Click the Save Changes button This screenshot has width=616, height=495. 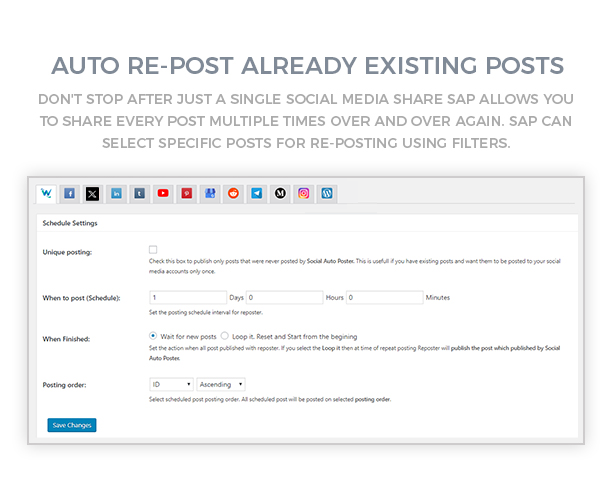click(72, 425)
